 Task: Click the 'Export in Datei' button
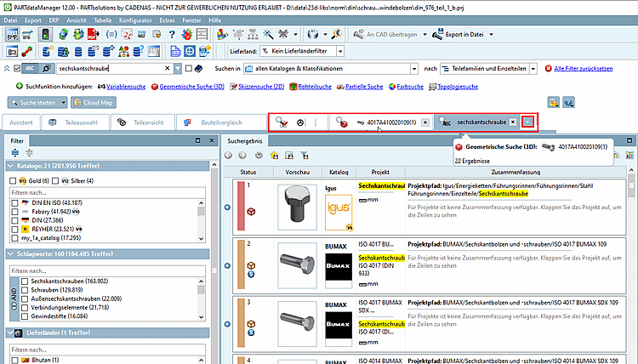[459, 35]
